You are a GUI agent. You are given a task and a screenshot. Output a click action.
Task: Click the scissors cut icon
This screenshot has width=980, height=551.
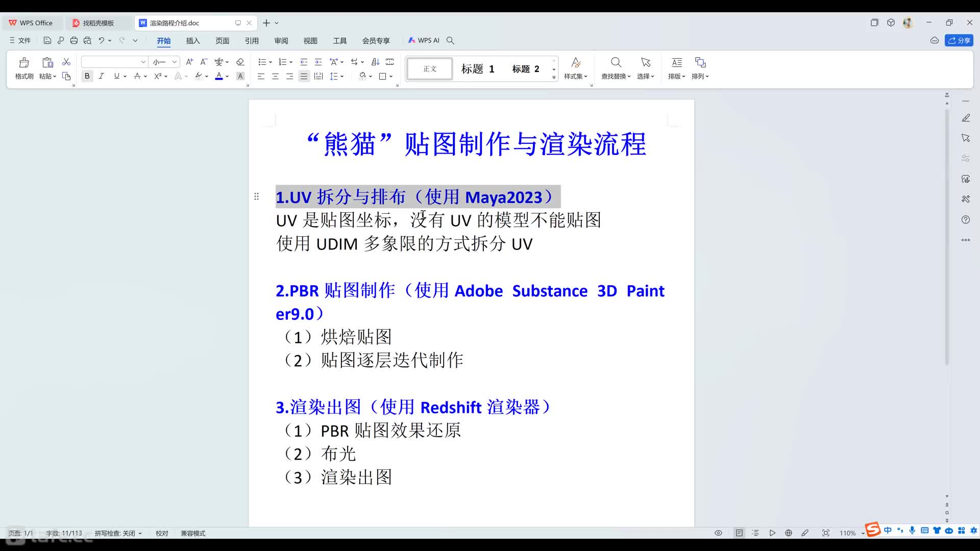click(x=66, y=62)
